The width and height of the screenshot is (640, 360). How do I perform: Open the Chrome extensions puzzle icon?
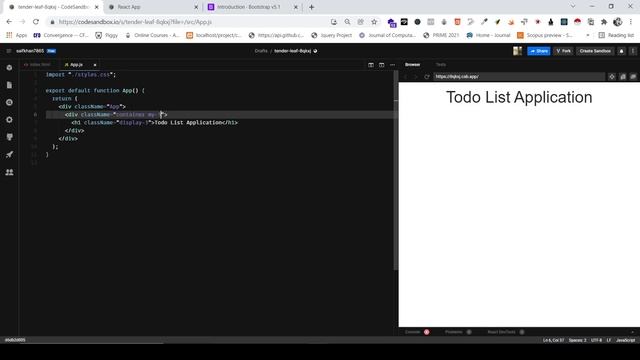coord(604,22)
